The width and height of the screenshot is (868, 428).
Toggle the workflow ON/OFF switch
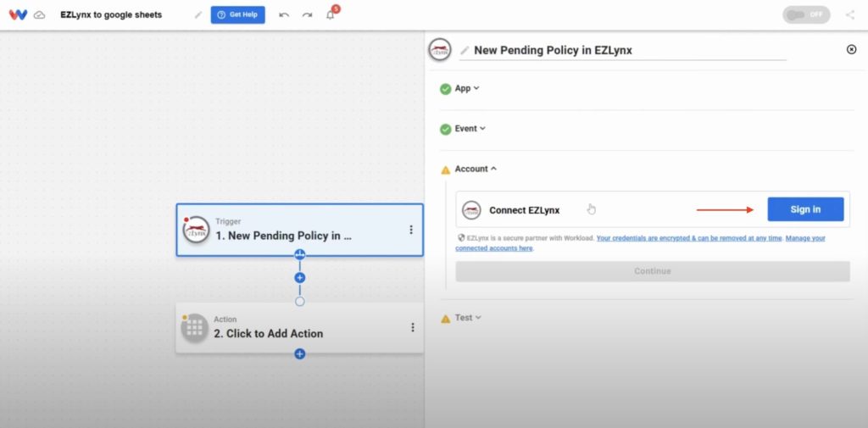[x=806, y=15]
